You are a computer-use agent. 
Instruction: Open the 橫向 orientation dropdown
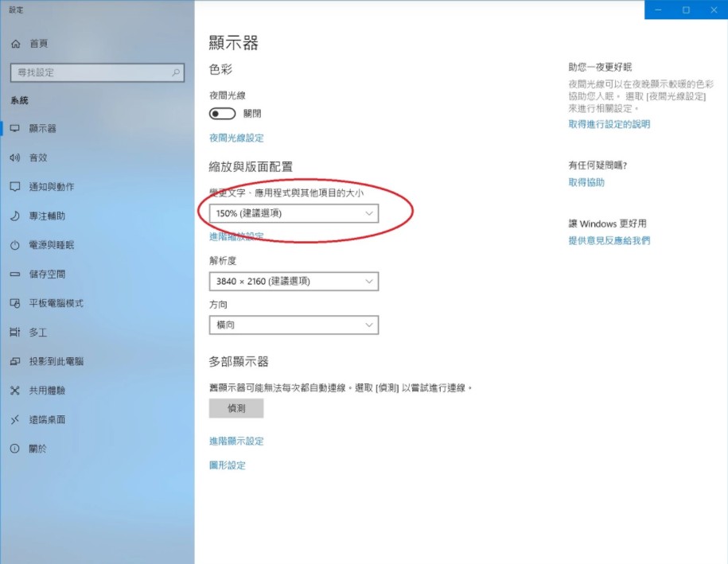tap(293, 325)
